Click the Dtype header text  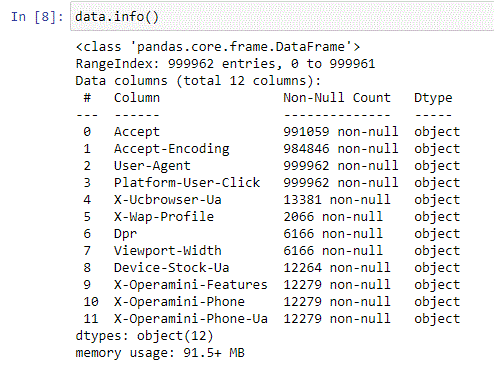pyautogui.click(x=433, y=98)
